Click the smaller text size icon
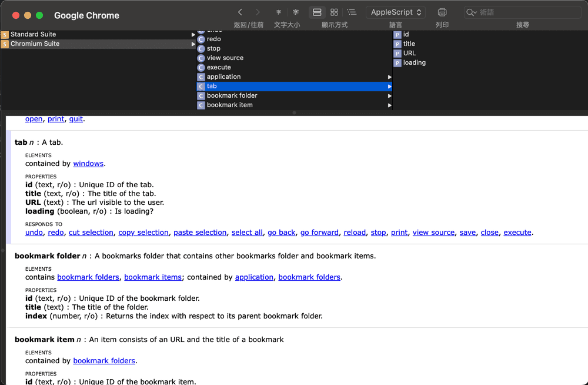588x385 pixels. pos(278,12)
